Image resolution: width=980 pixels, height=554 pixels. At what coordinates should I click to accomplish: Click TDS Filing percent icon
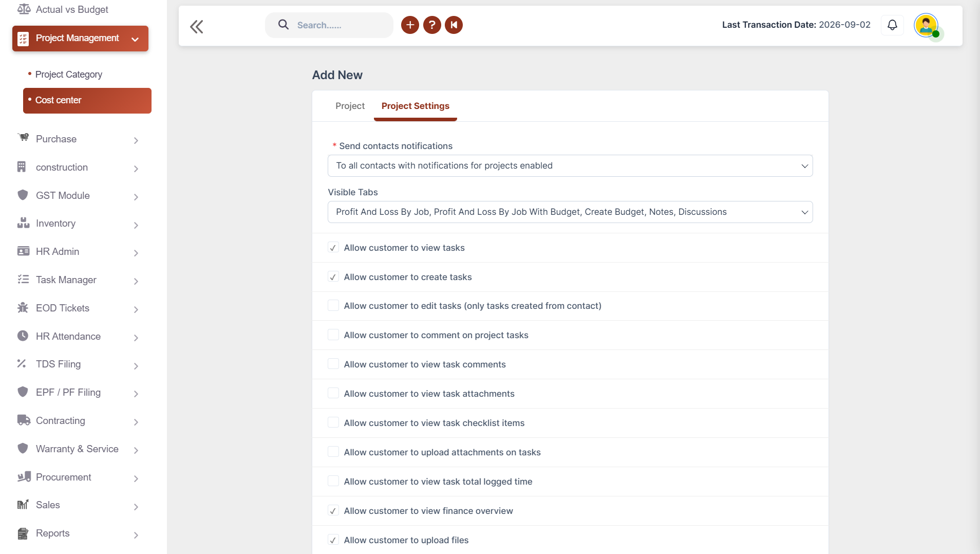[22, 363]
